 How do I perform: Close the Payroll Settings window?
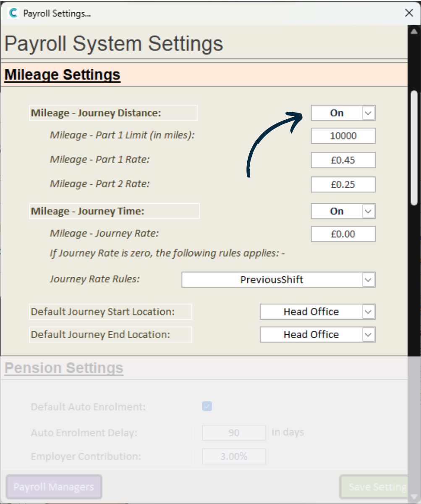point(409,13)
